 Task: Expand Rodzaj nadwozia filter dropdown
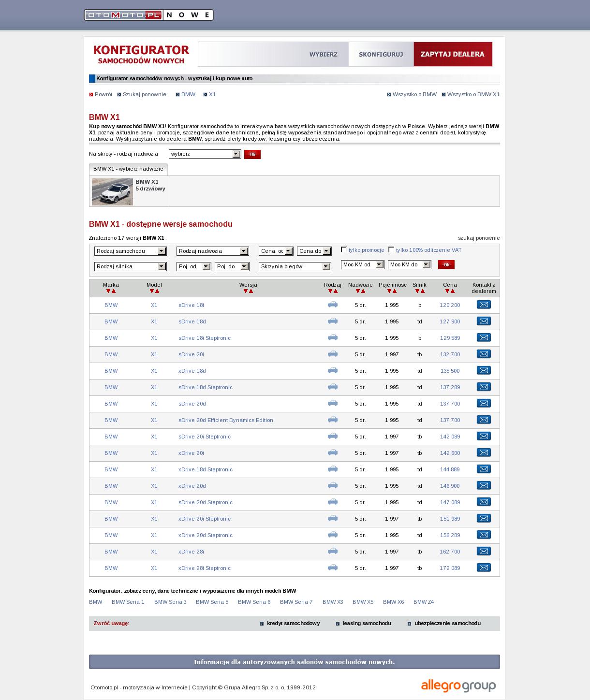click(213, 251)
